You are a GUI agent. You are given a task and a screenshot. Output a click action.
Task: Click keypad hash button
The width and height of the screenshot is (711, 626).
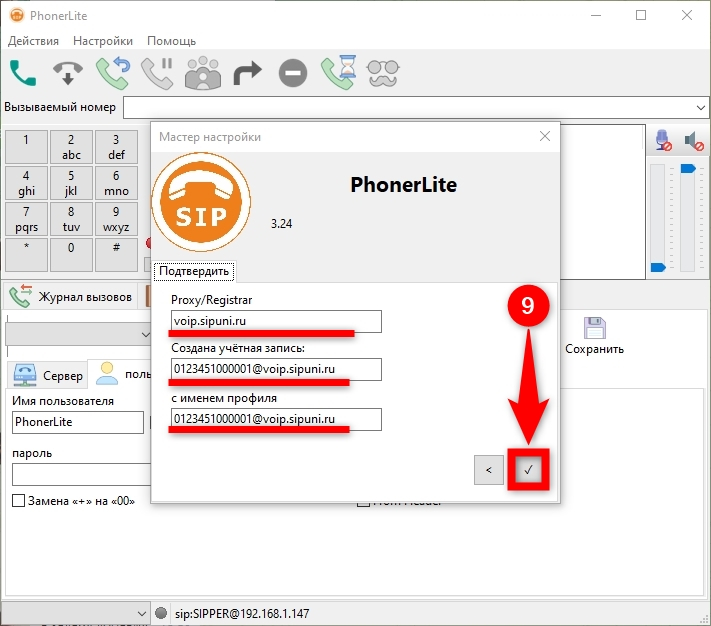[116, 255]
